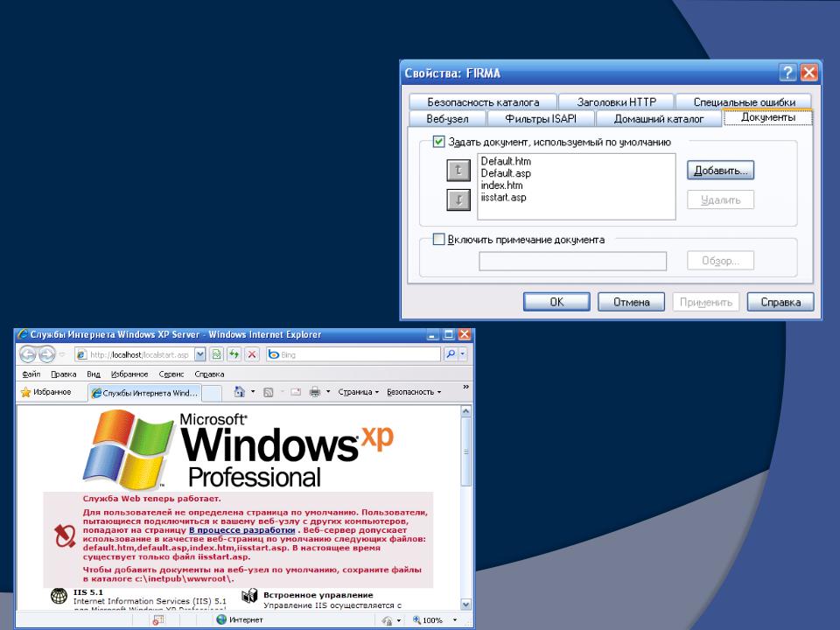
Task: Open the zoom level 100% dropdown arrow
Action: click(455, 619)
